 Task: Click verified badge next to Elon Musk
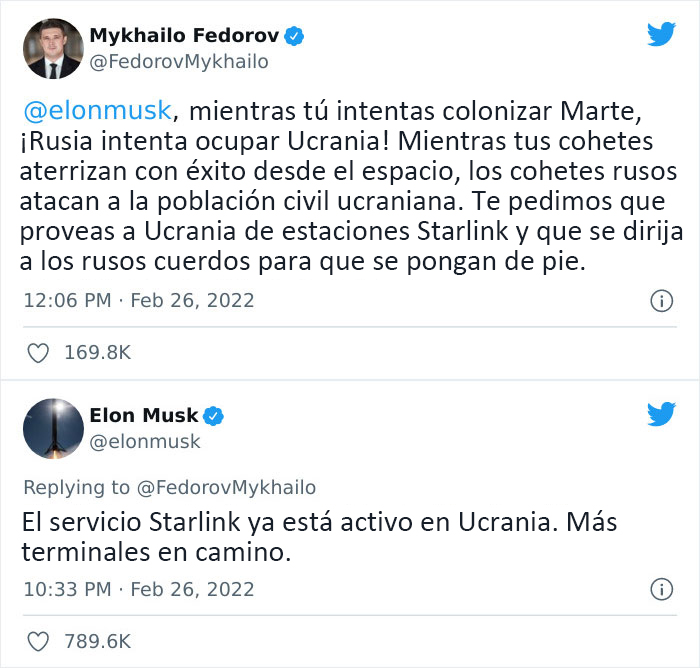214,415
